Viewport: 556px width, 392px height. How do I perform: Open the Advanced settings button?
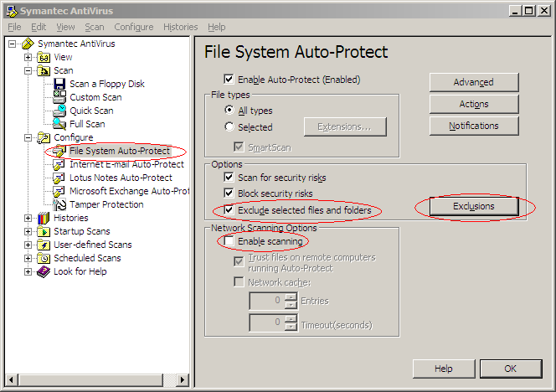coord(474,82)
